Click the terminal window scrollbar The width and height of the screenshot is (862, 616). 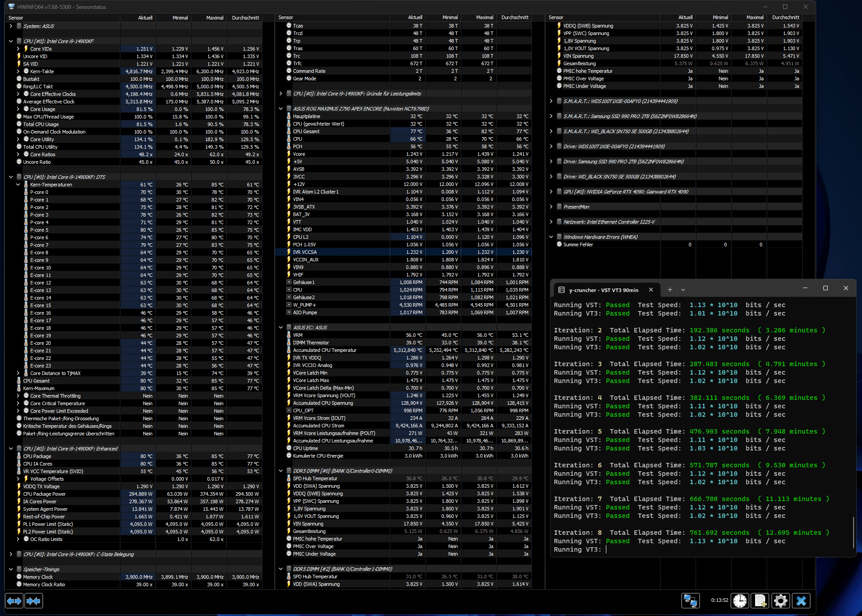pyautogui.click(x=853, y=533)
